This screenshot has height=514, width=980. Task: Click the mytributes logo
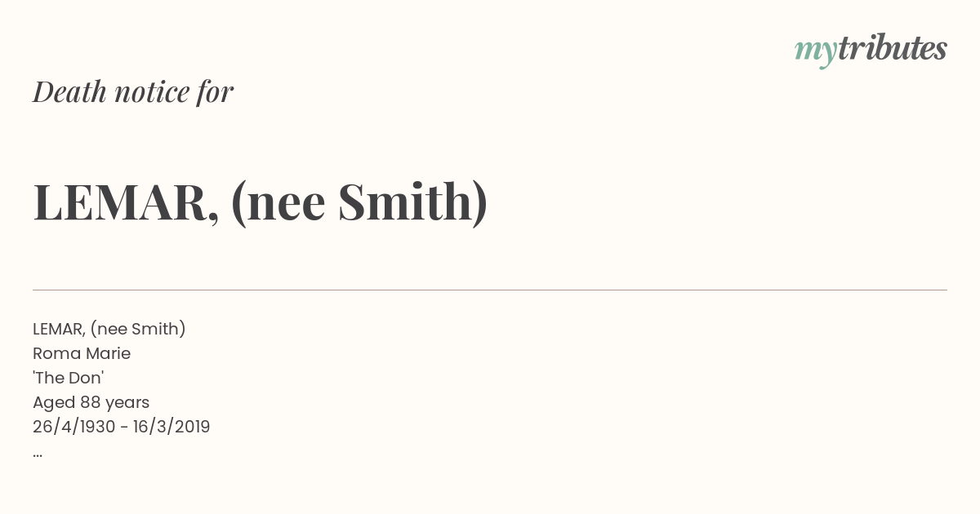(871, 50)
